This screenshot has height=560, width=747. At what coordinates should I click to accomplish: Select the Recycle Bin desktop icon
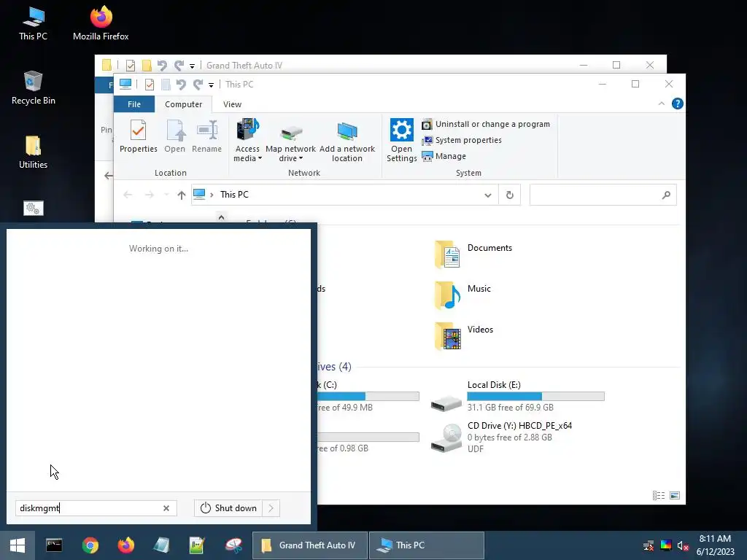(33, 88)
